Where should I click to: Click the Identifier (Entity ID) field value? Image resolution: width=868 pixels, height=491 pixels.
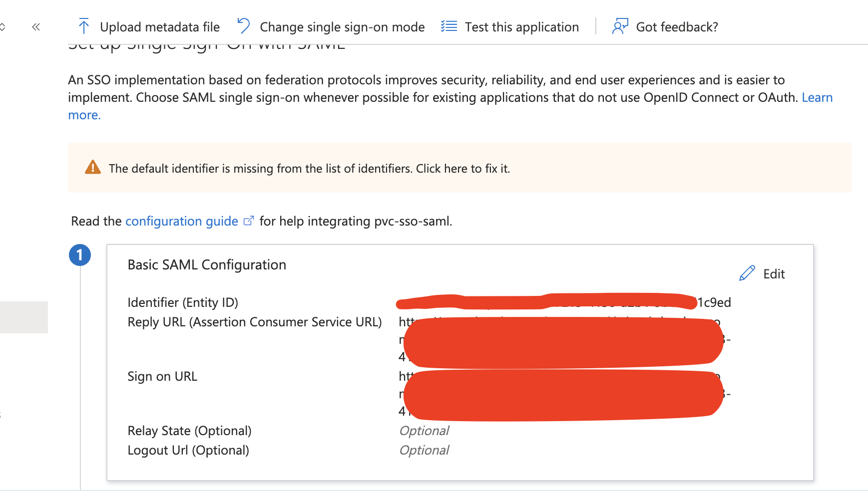point(563,302)
